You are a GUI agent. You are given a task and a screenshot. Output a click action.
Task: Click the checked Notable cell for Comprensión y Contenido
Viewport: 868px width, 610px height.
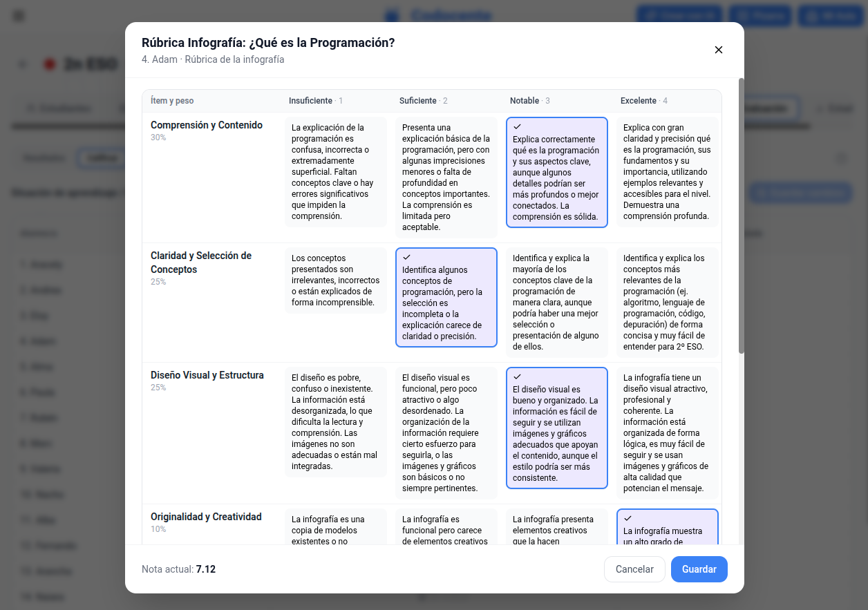click(557, 172)
